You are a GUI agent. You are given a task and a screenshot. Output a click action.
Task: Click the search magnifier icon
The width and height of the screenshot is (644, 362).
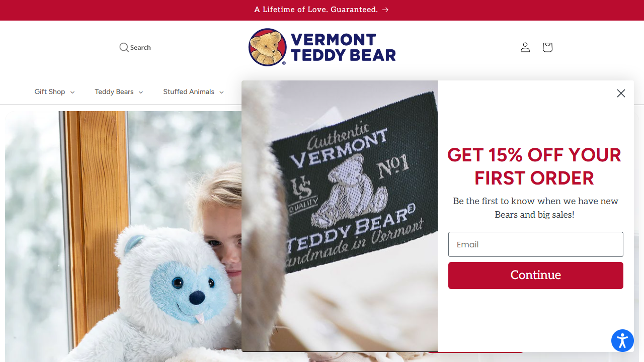pos(124,47)
